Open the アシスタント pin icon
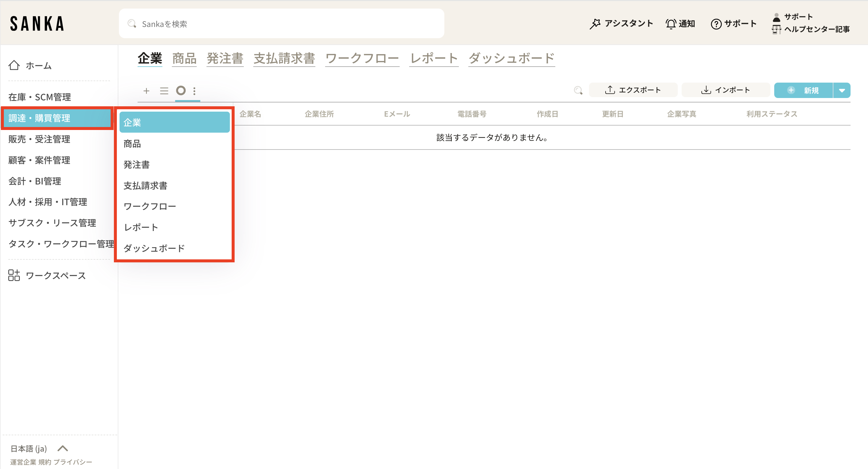The image size is (868, 469). [x=596, y=24]
